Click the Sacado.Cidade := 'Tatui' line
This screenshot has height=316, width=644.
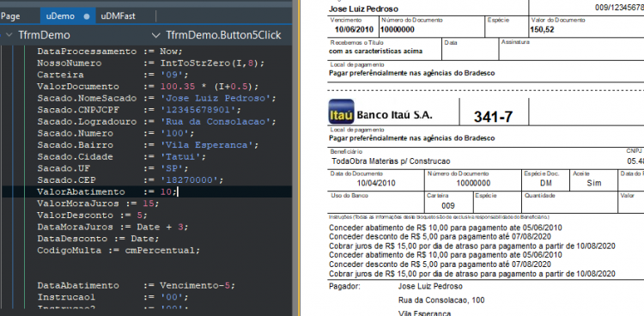point(122,157)
